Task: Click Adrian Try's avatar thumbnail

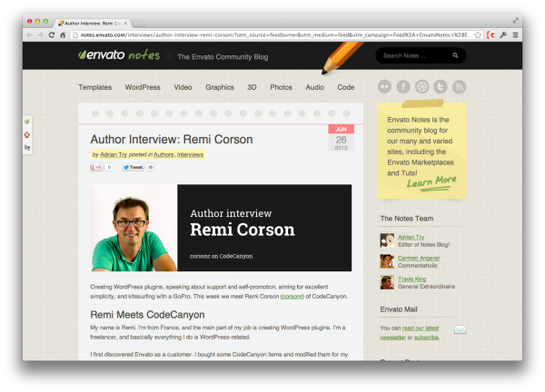Action: pyautogui.click(x=387, y=240)
